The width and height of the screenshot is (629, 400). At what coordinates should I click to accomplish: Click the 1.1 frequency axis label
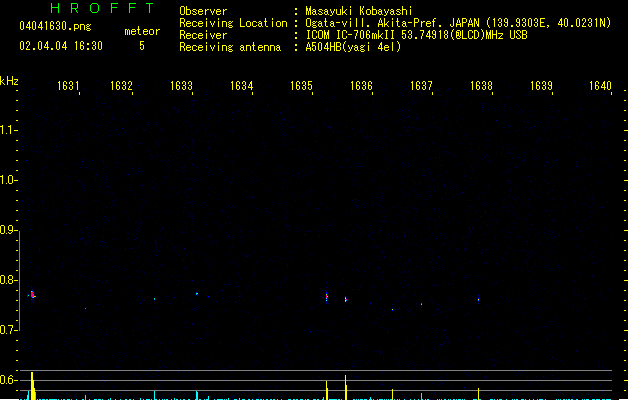click(x=7, y=130)
